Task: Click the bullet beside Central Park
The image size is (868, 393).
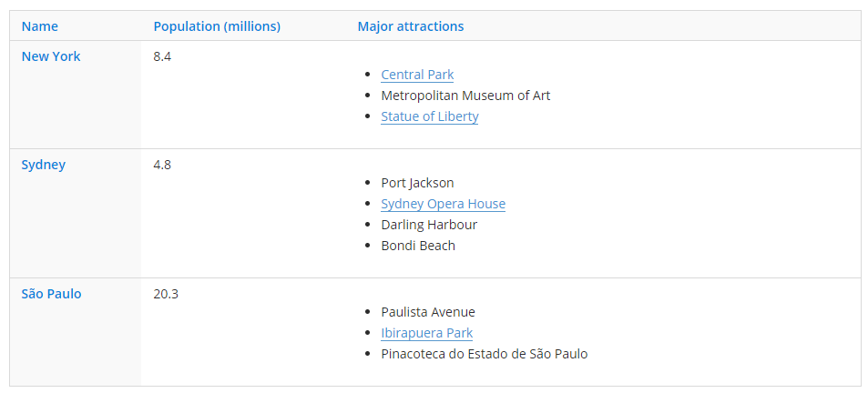Action: point(367,75)
